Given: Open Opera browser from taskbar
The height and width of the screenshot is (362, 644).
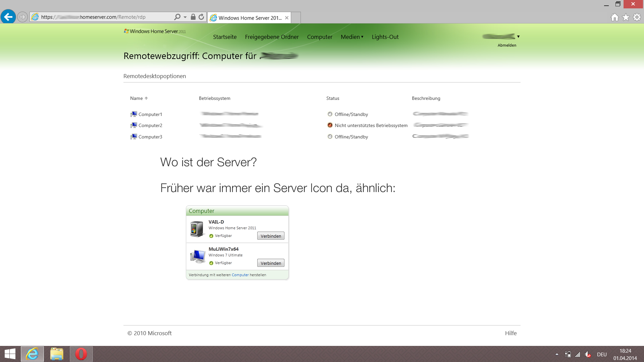Looking at the screenshot, I should [x=81, y=354].
